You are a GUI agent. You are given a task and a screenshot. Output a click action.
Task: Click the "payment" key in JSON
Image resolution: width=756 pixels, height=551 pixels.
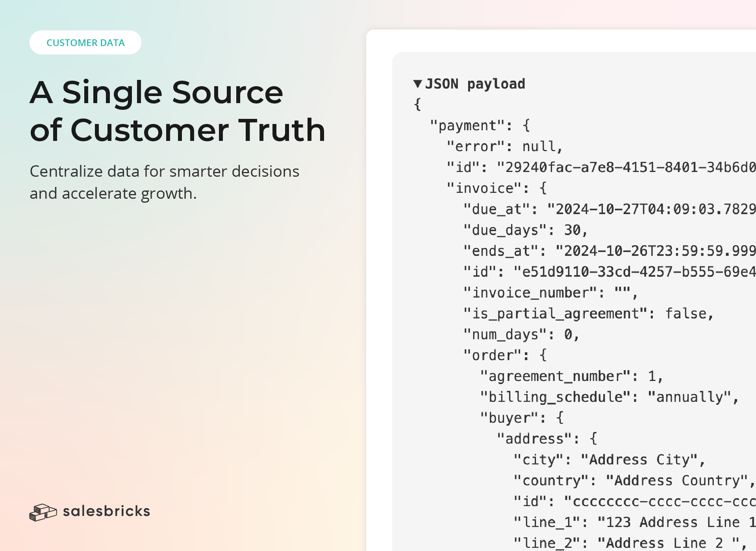(x=467, y=126)
